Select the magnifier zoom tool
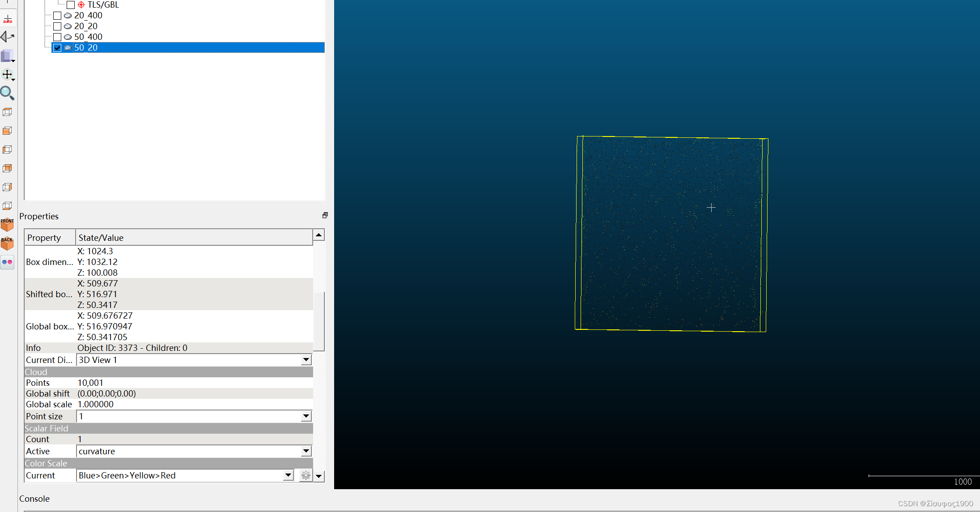This screenshot has height=512, width=980. coord(7,93)
